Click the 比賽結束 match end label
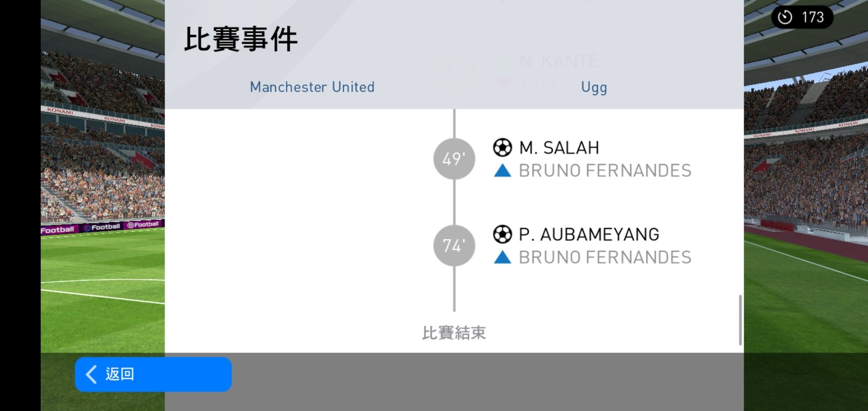The height and width of the screenshot is (411, 868). tap(454, 333)
